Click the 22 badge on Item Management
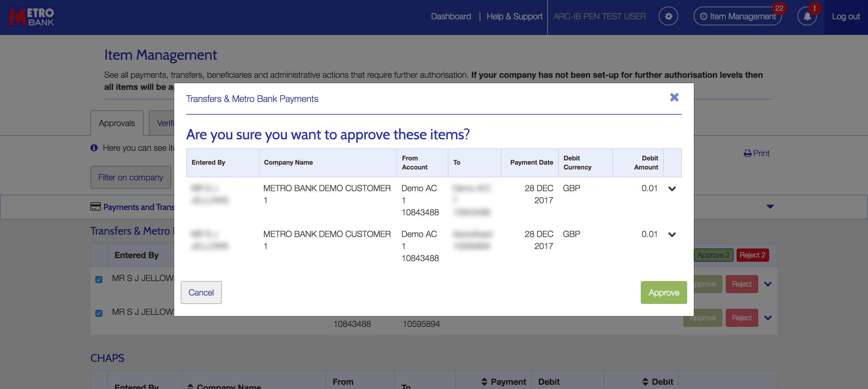The image size is (868, 389). point(779,8)
